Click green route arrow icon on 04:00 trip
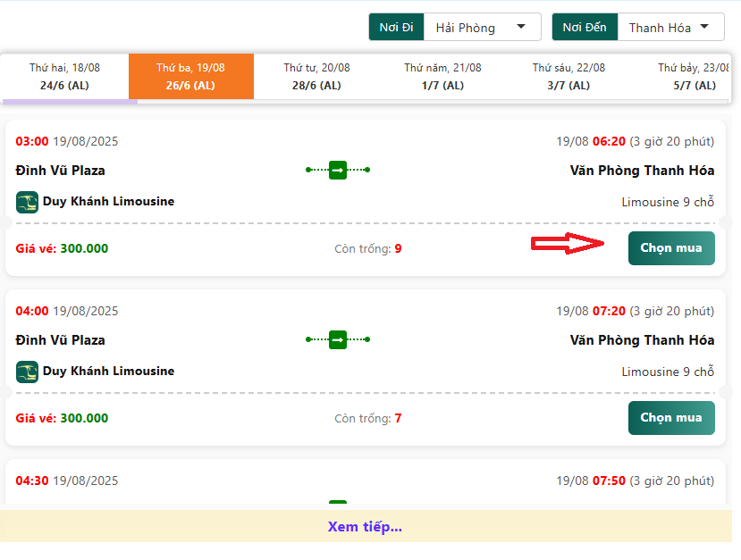 coord(337,339)
